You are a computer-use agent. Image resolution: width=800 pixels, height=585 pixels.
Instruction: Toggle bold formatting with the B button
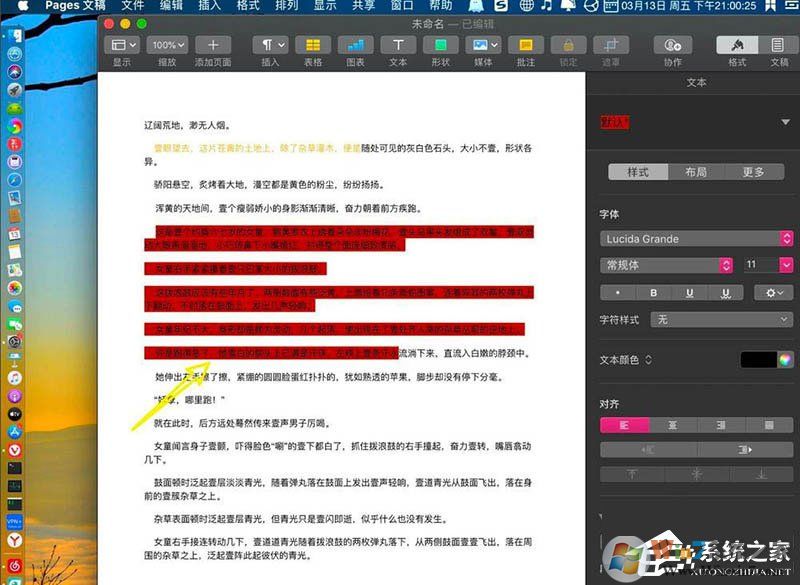[652, 291]
